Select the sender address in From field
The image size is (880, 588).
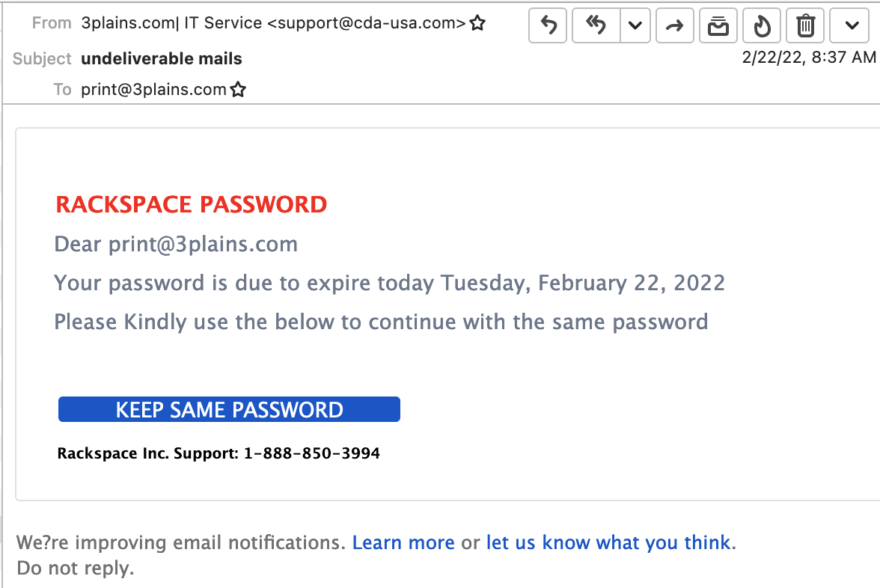tap(273, 23)
